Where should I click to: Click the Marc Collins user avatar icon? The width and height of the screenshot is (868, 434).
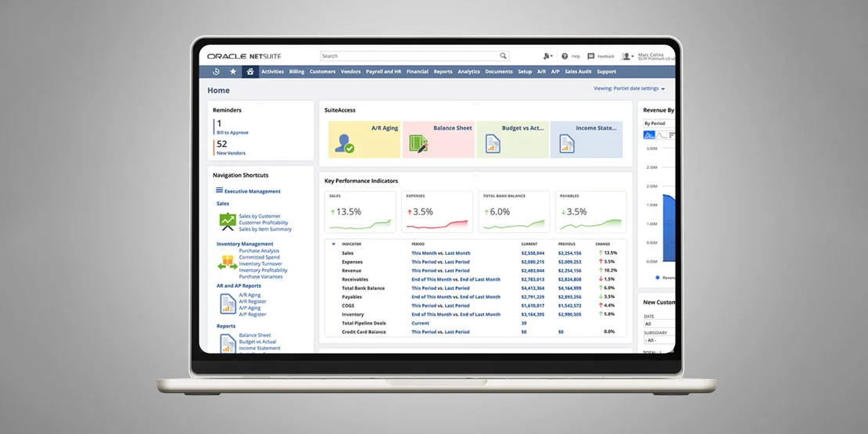pyautogui.click(x=626, y=56)
